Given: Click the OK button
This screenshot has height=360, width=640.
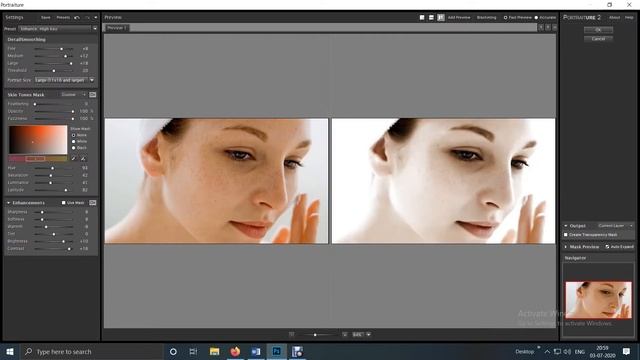Looking at the screenshot, I should [x=598, y=30].
